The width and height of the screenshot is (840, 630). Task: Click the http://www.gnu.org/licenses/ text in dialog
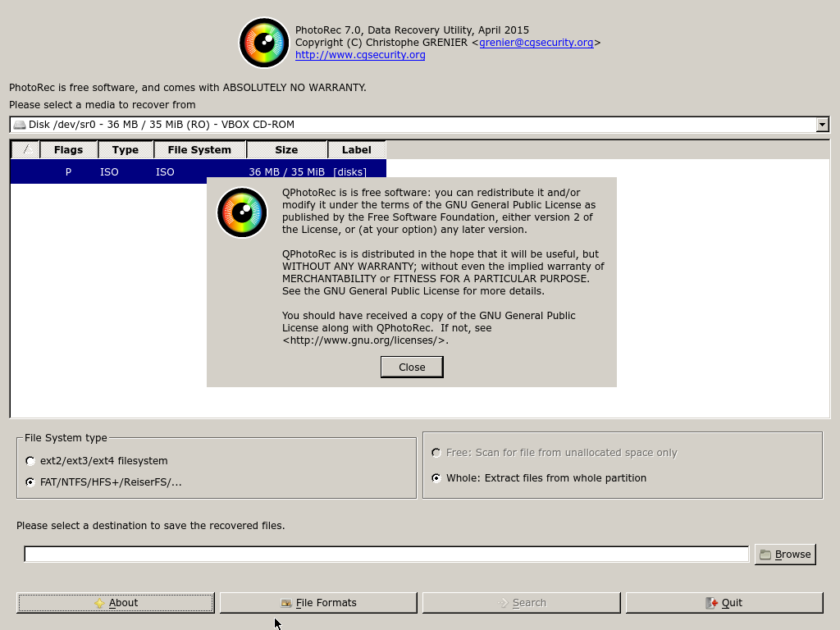click(x=365, y=340)
